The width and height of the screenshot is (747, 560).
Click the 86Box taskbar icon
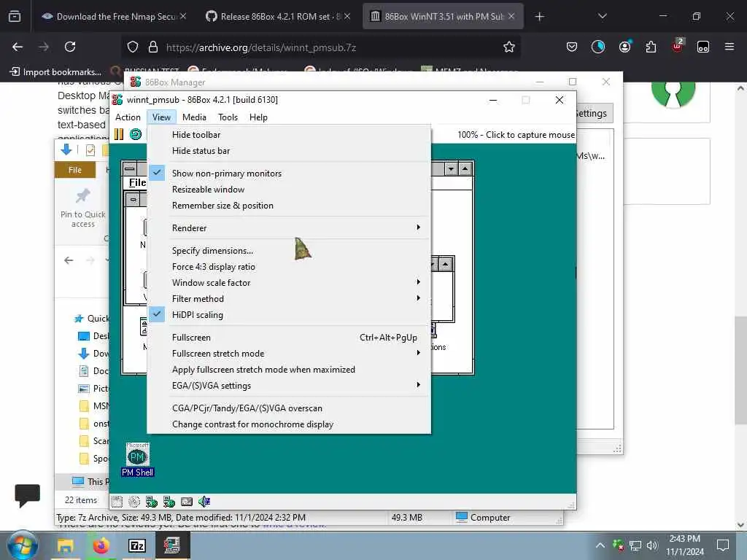point(171,545)
